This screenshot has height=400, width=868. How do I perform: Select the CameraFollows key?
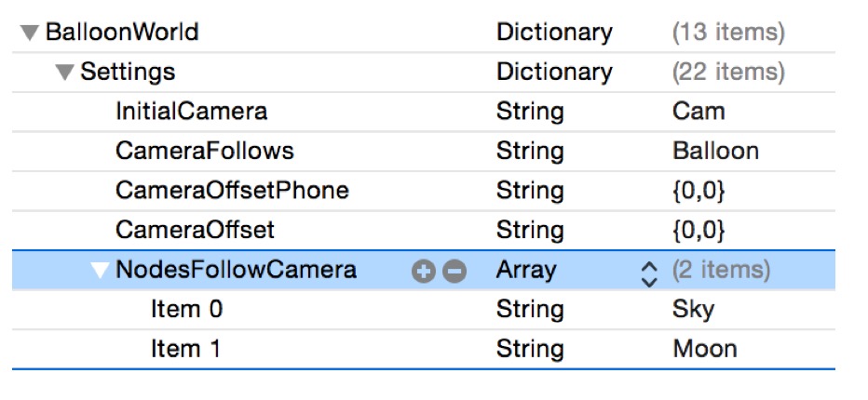[x=204, y=152]
